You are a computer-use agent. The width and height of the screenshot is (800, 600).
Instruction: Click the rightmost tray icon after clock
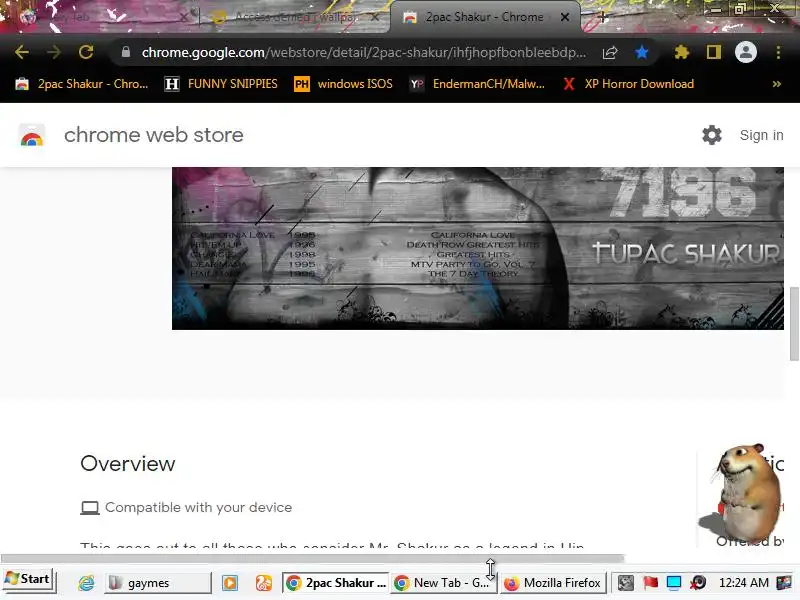click(784, 582)
